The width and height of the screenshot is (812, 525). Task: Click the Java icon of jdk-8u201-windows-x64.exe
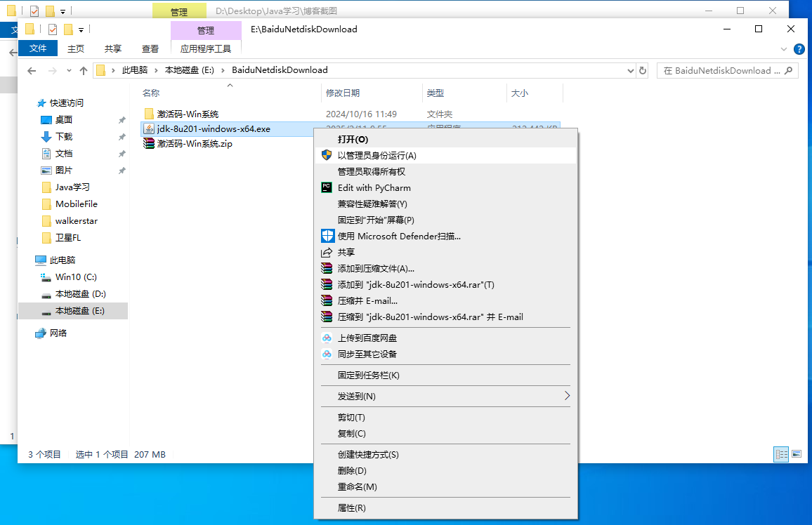coord(149,128)
